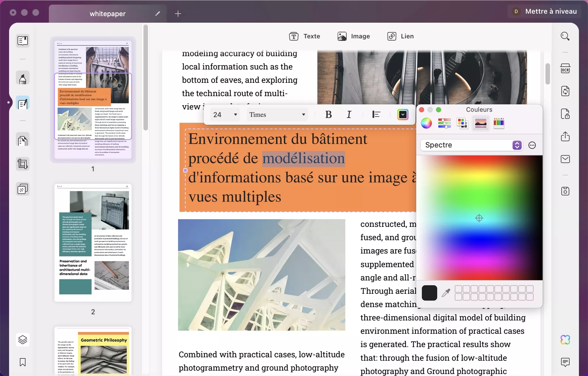Click the Image add image button

click(354, 36)
